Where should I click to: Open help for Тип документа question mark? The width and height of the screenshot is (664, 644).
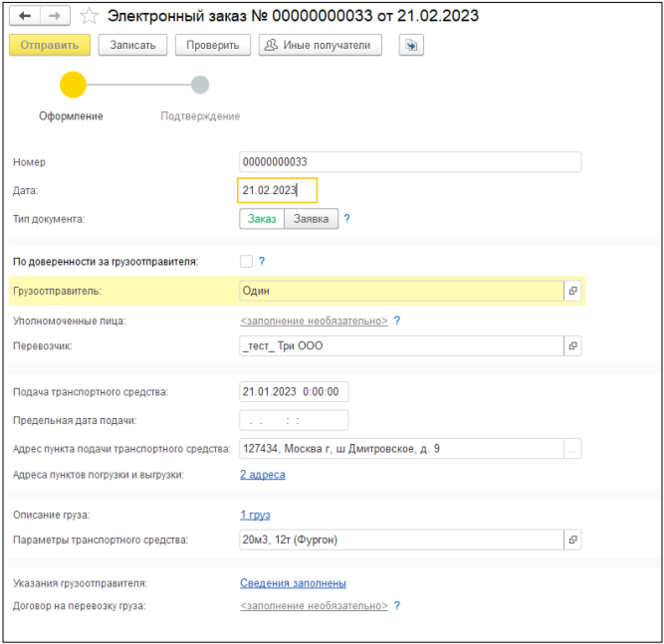click(347, 219)
